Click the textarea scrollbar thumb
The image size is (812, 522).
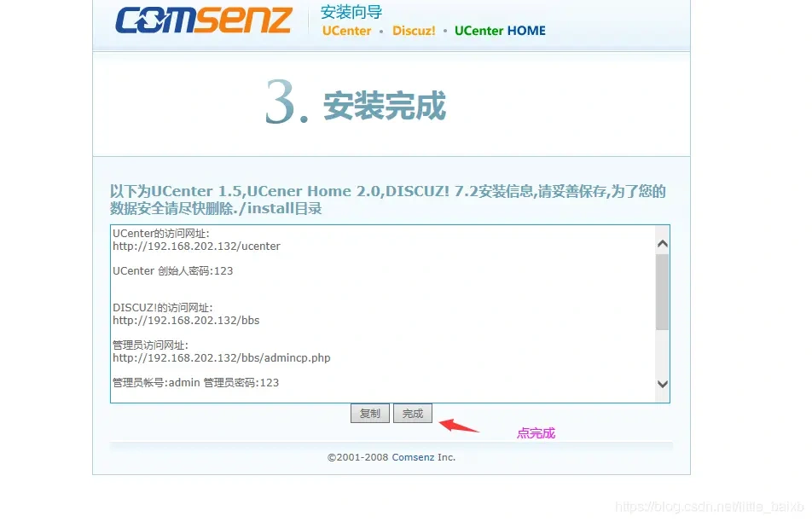[x=662, y=292]
